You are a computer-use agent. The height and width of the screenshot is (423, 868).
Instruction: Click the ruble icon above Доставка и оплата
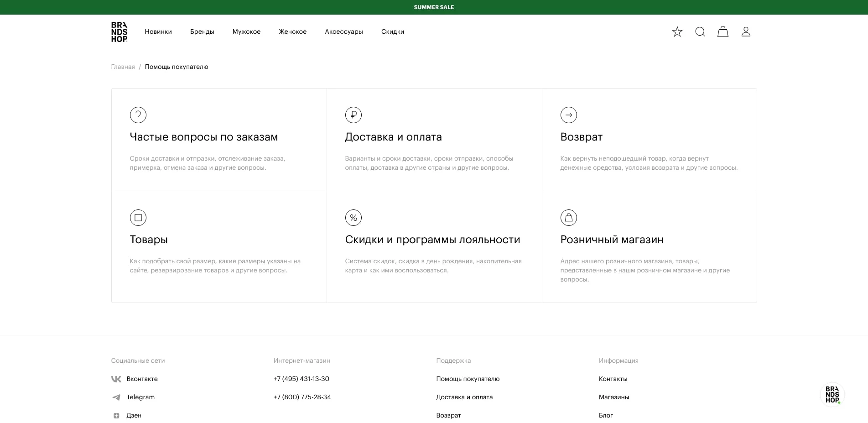(x=353, y=115)
